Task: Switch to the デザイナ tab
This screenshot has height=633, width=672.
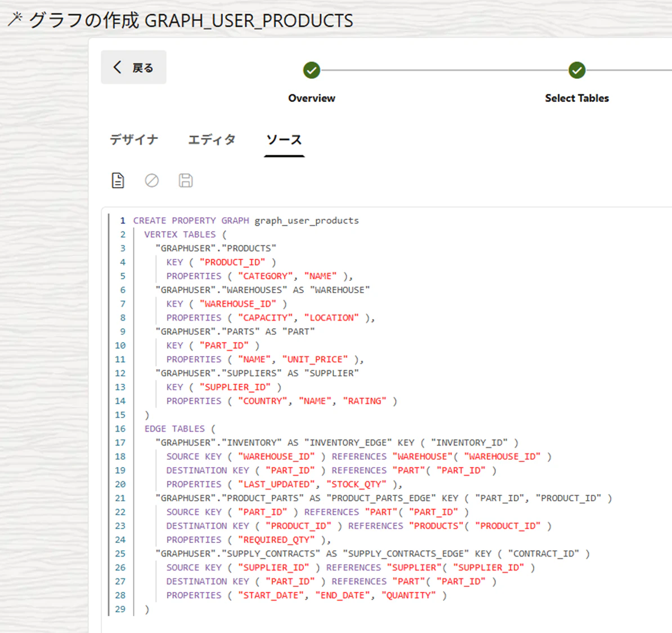Action: click(134, 140)
